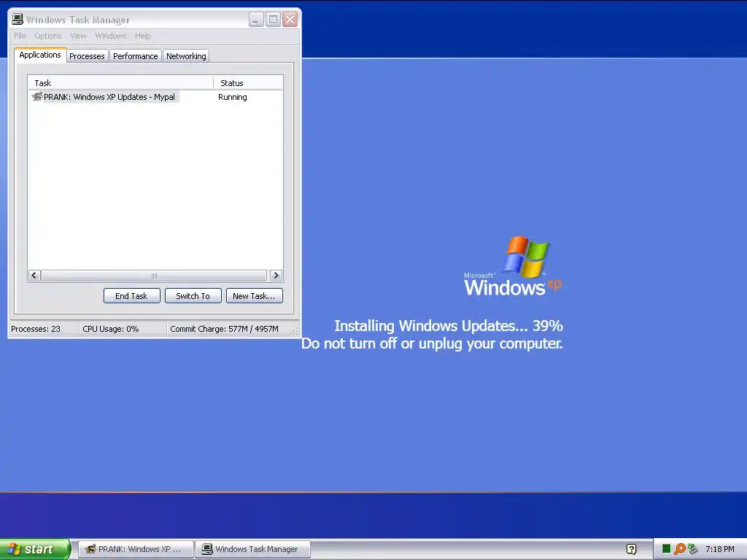
Task: Click the End Task button
Action: coord(131,296)
